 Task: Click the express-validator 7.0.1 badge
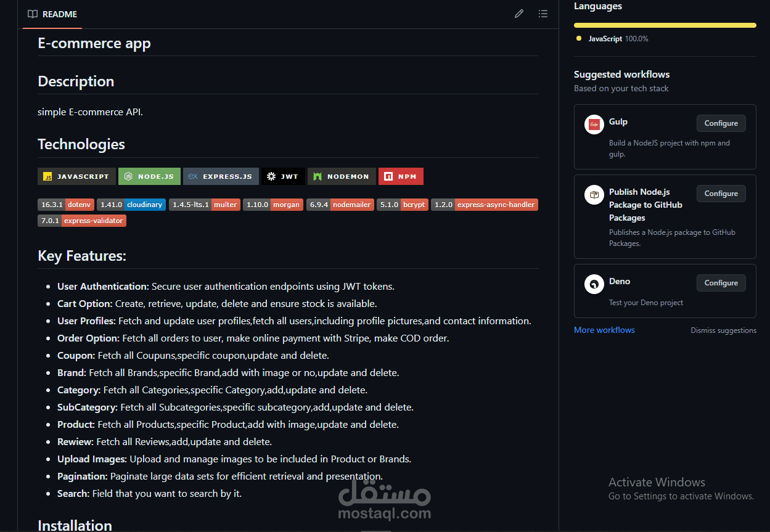[82, 221]
